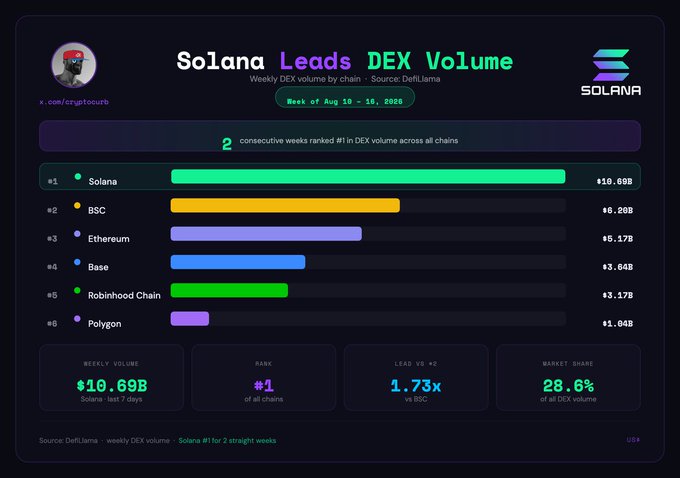Click the $10.69B value in Solana row

[615, 181]
